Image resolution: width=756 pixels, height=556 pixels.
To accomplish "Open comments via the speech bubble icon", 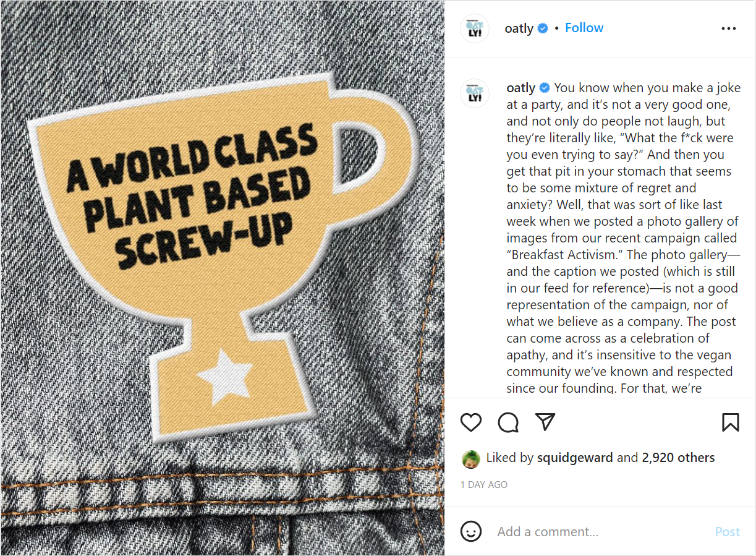I will point(508,422).
